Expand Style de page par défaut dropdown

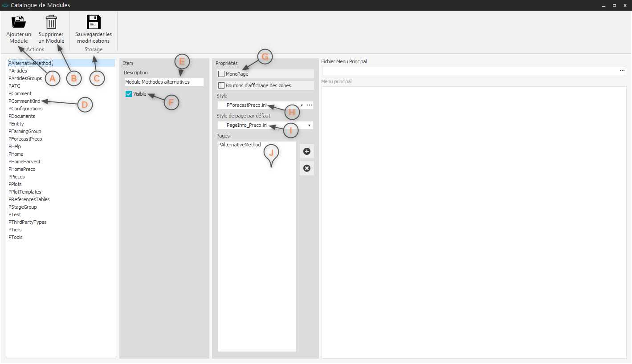309,125
